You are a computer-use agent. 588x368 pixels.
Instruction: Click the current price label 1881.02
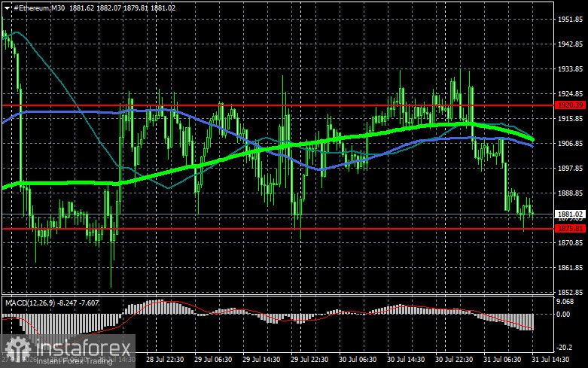[x=570, y=214]
